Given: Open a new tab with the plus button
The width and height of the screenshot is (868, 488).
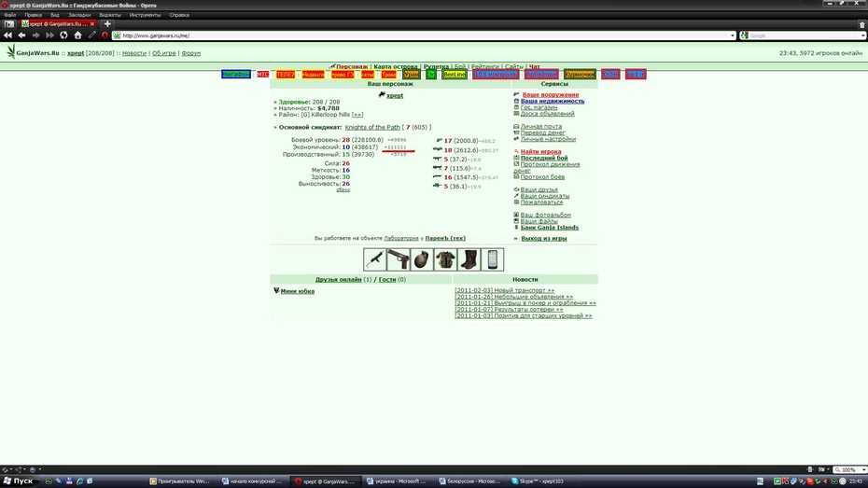Looking at the screenshot, I should (x=107, y=23).
